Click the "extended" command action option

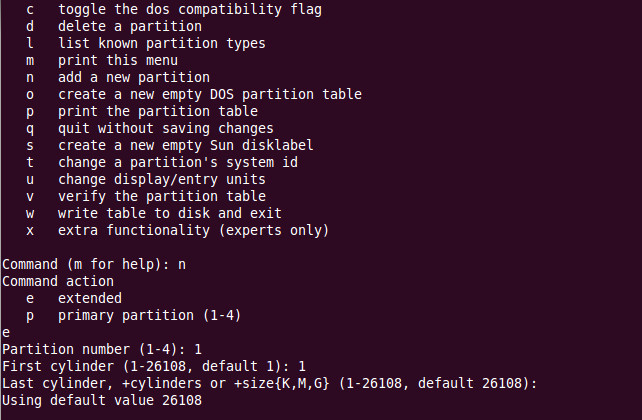[89, 298]
